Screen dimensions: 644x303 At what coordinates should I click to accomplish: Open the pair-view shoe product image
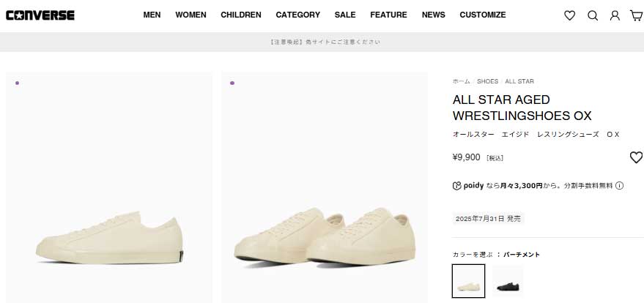[x=325, y=187]
